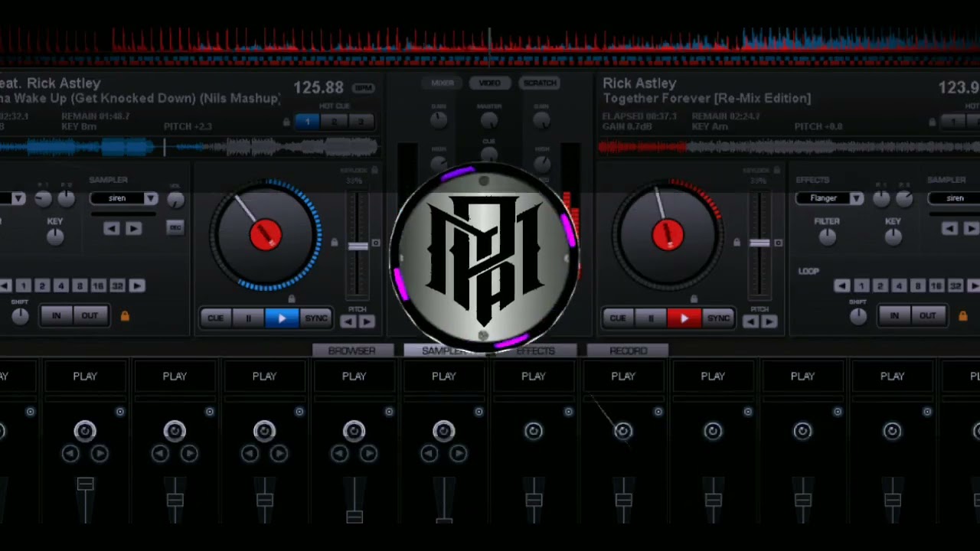The image size is (980, 551).
Task: Bend right deck pitch down with left arrow
Action: pyautogui.click(x=751, y=322)
